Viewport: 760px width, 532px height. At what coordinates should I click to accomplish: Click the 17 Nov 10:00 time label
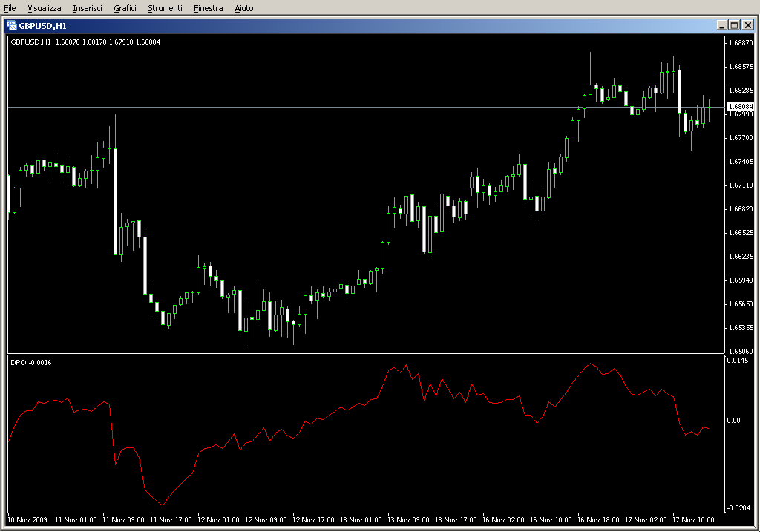pyautogui.click(x=693, y=520)
